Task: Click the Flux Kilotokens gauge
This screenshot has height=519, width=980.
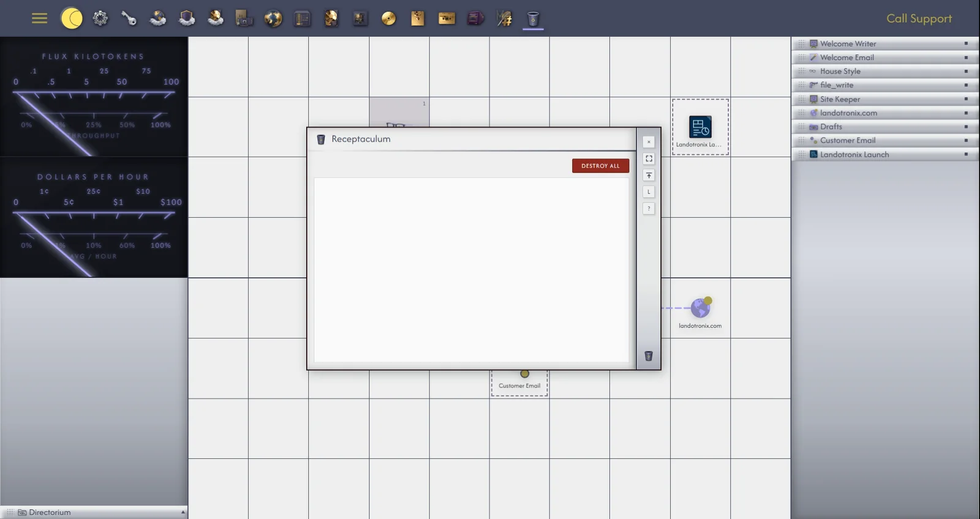Action: [x=94, y=97]
